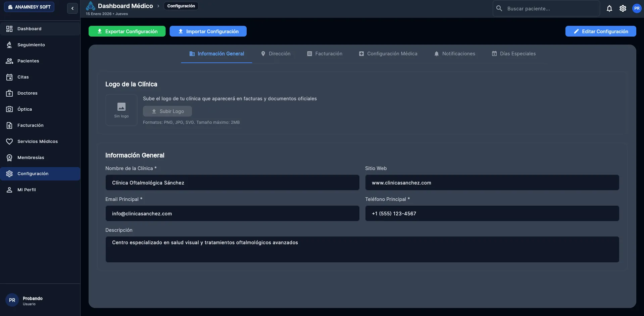Click the ANAMNESY SOFT brand button
Viewport: 644px width, 316px height.
(29, 7)
